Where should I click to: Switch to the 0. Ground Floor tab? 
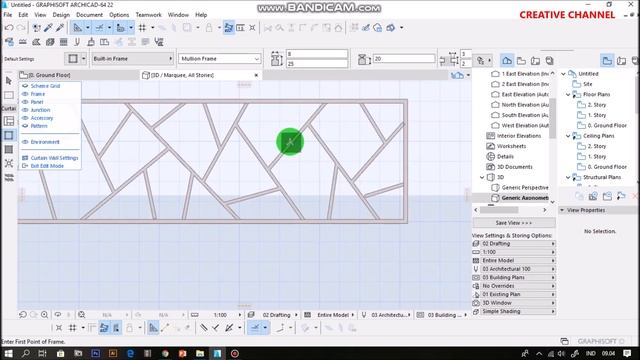[78, 75]
